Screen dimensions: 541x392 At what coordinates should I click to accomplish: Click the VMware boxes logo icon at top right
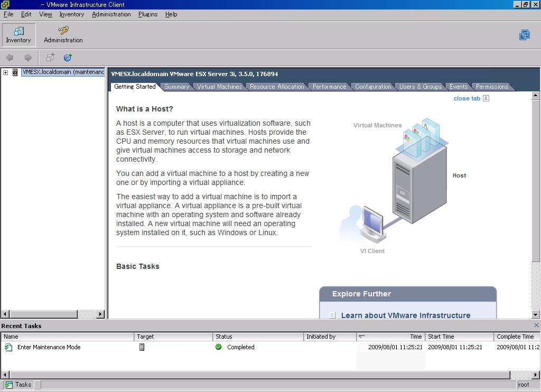(x=525, y=35)
